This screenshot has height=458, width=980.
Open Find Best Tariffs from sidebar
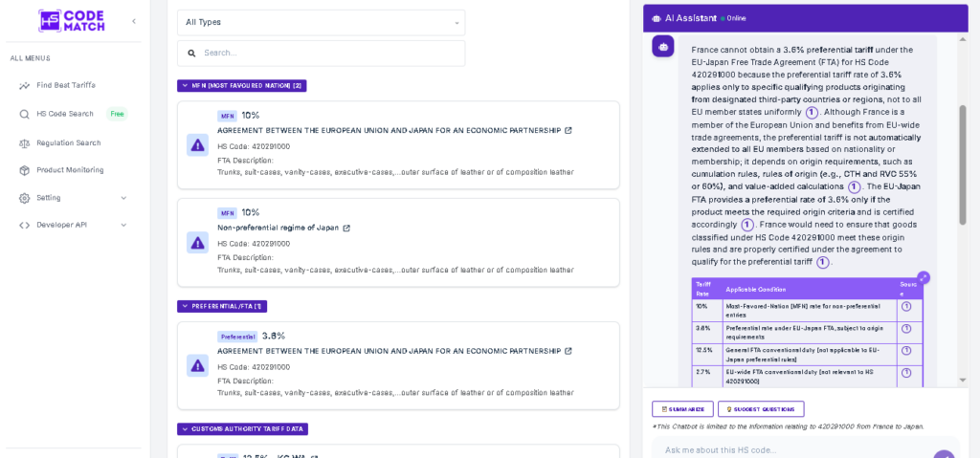click(65, 85)
